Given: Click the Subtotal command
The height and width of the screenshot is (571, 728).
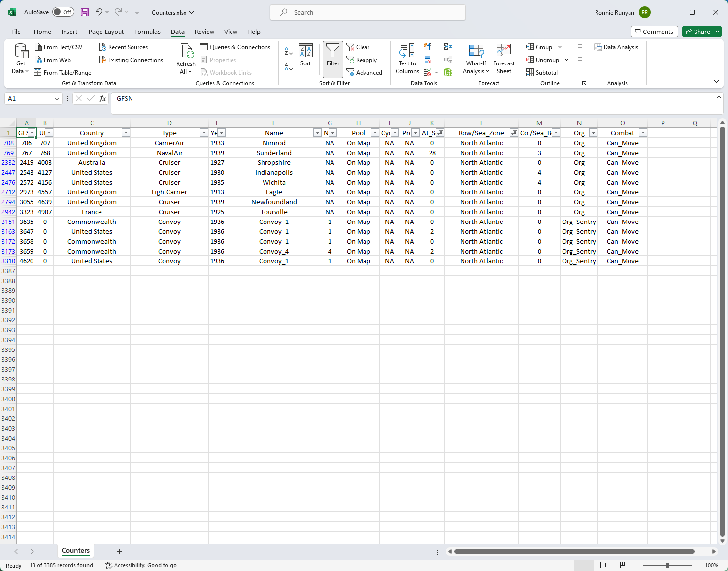Looking at the screenshot, I should point(542,73).
